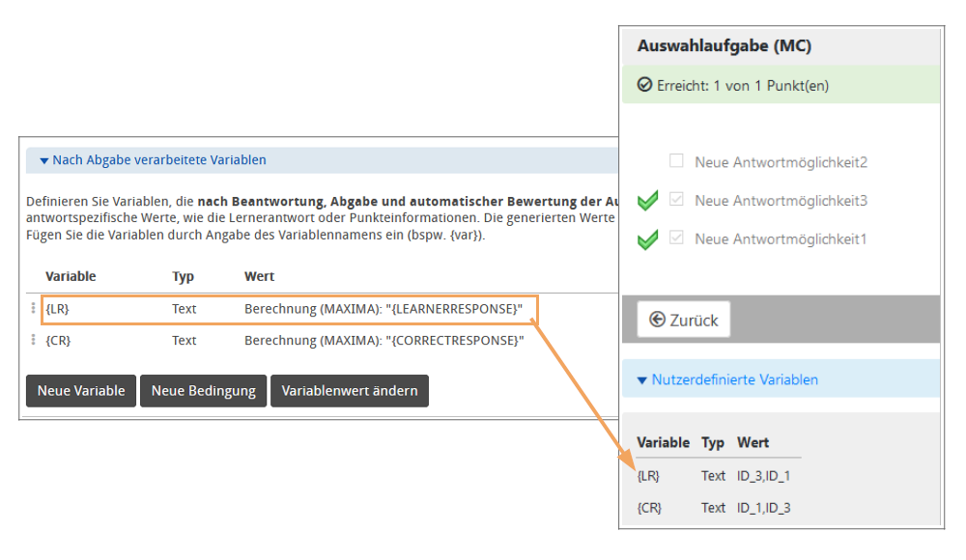Image resolution: width=966 pixels, height=560 pixels.
Task: Toggle the Neue Antwortmöglichkeit2 checkbox
Action: coord(676,161)
